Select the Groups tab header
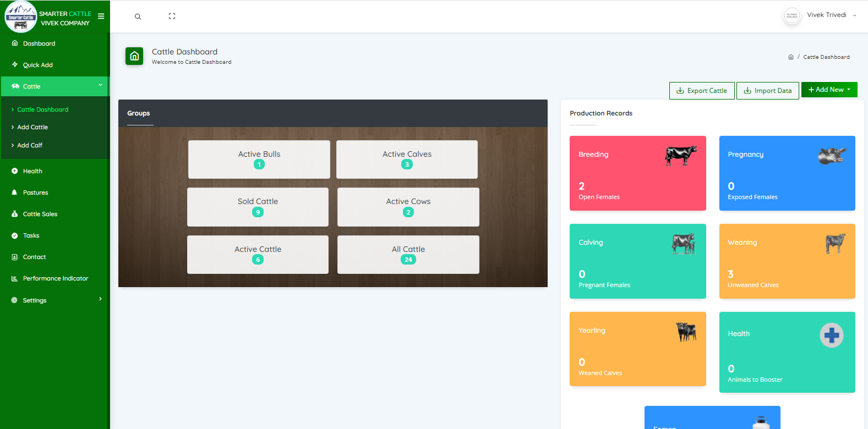 pos(139,113)
